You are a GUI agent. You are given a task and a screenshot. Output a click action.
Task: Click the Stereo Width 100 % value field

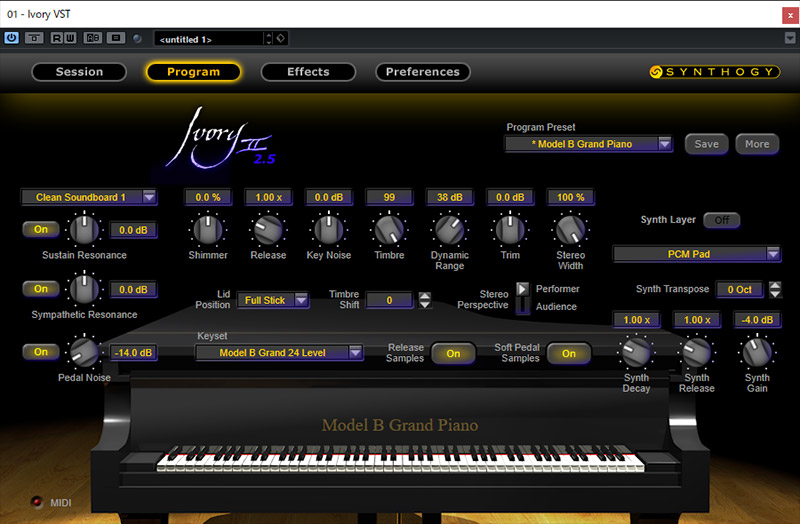click(570, 197)
